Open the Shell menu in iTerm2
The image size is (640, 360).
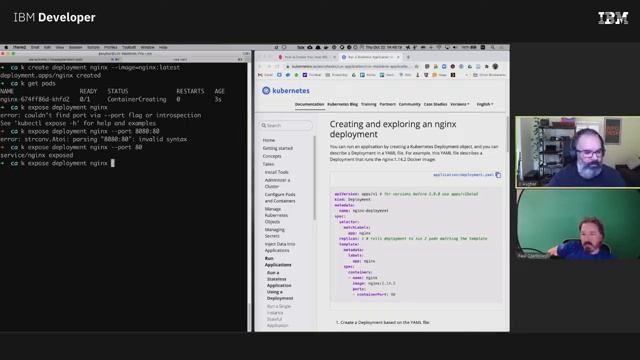click(35, 47)
